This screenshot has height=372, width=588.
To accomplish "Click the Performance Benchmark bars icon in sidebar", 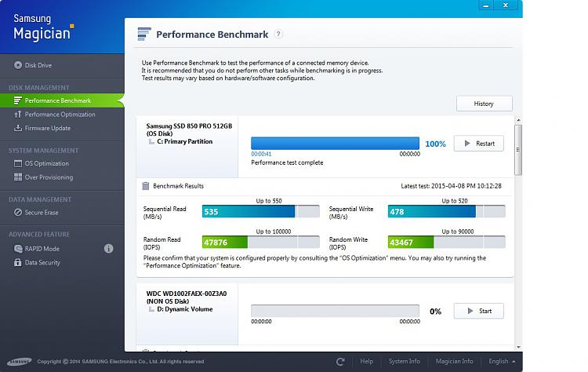I will coord(17,100).
